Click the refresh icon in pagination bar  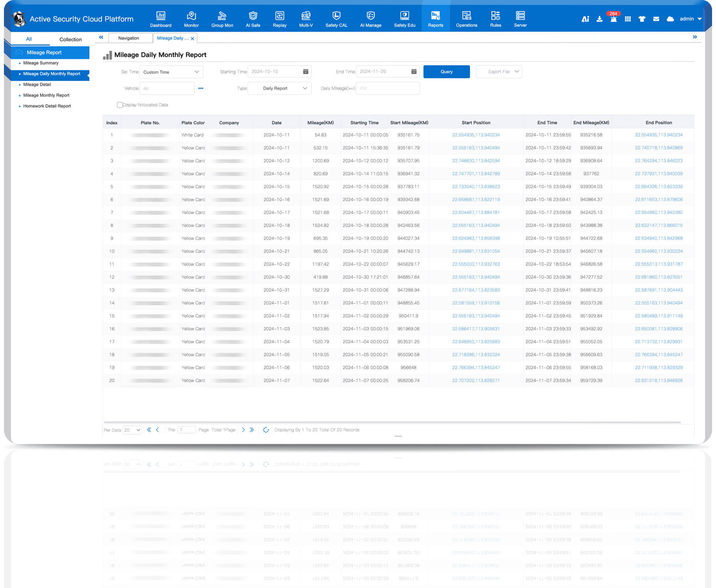click(x=266, y=430)
